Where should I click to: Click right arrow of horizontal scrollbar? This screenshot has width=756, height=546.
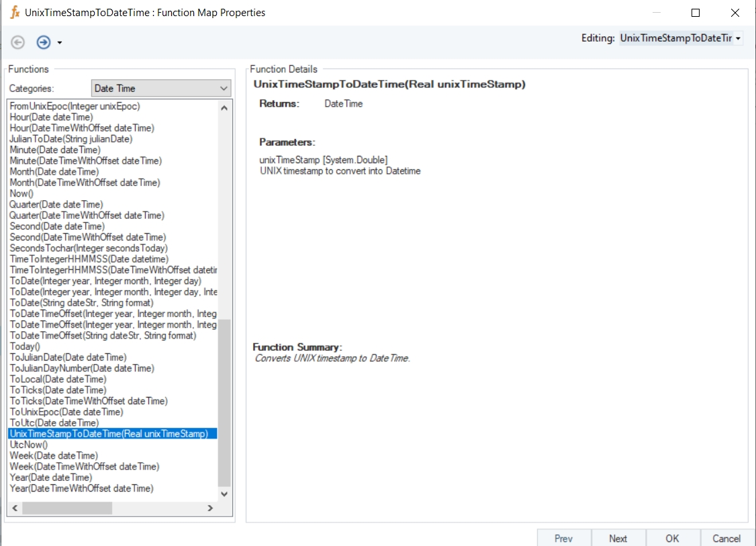pyautogui.click(x=210, y=508)
